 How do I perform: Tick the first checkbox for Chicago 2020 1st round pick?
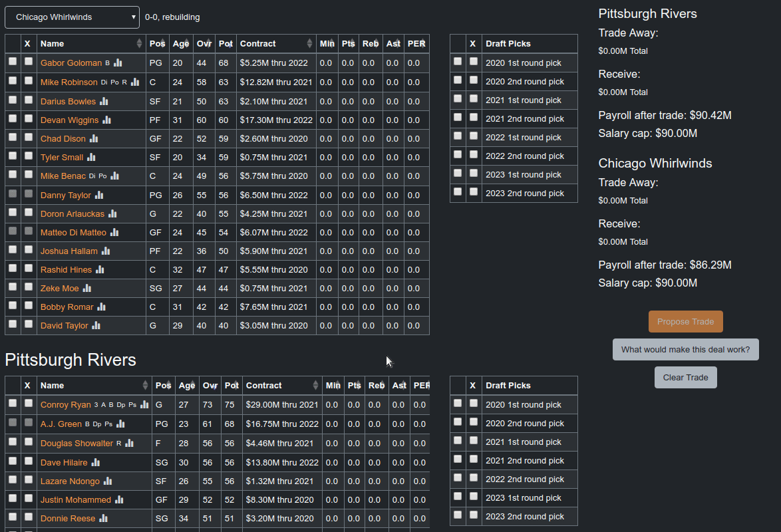pos(458,61)
